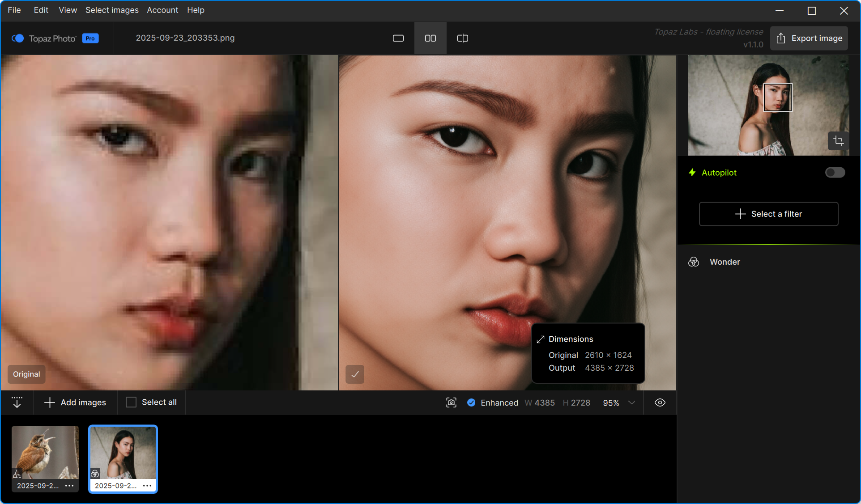
Task: Click the crop tool icon
Action: point(838,141)
